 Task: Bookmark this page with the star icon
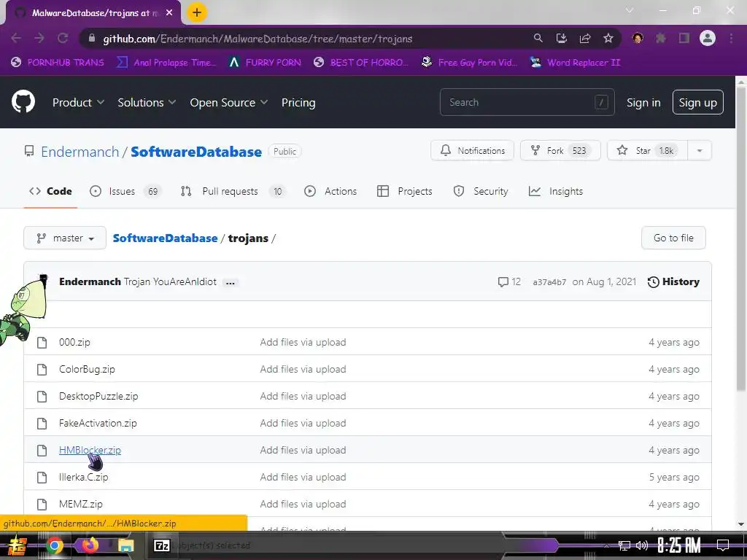pos(608,38)
